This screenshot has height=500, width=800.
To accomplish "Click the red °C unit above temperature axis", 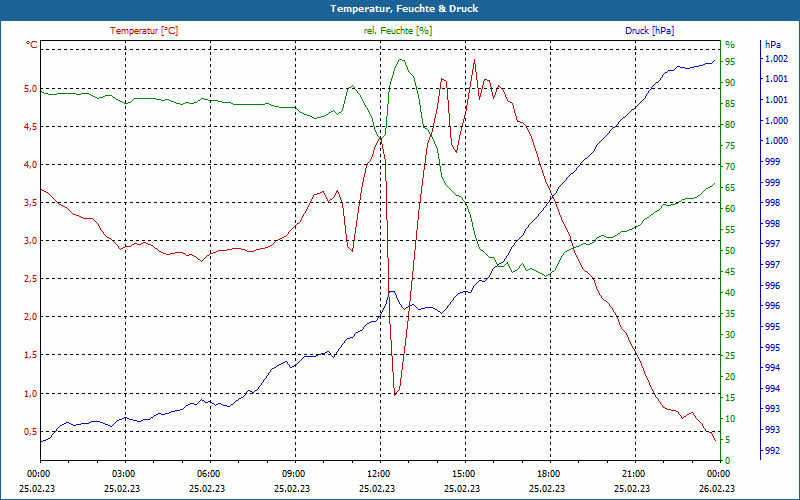I will click(x=32, y=45).
